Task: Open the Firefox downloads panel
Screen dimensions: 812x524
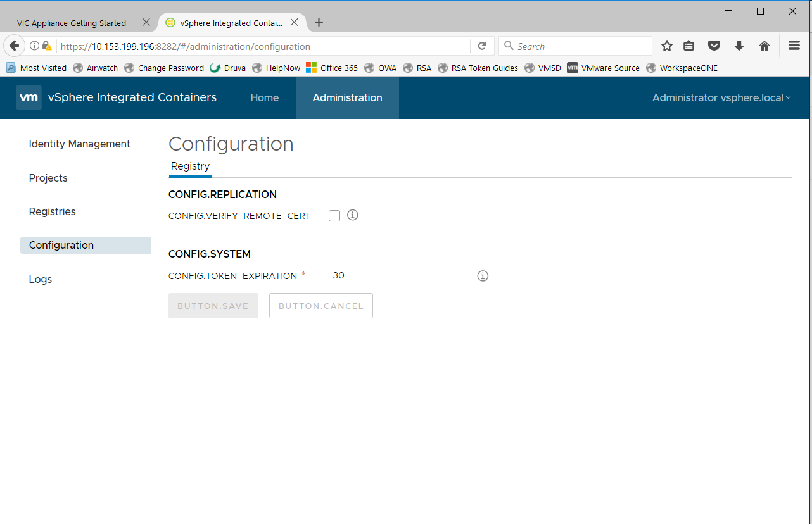Action: pos(739,46)
